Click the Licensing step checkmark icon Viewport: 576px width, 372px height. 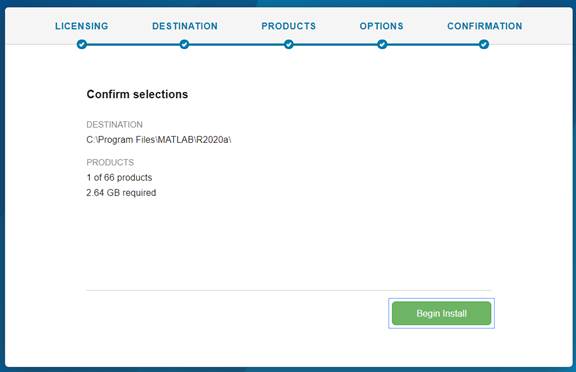point(82,44)
